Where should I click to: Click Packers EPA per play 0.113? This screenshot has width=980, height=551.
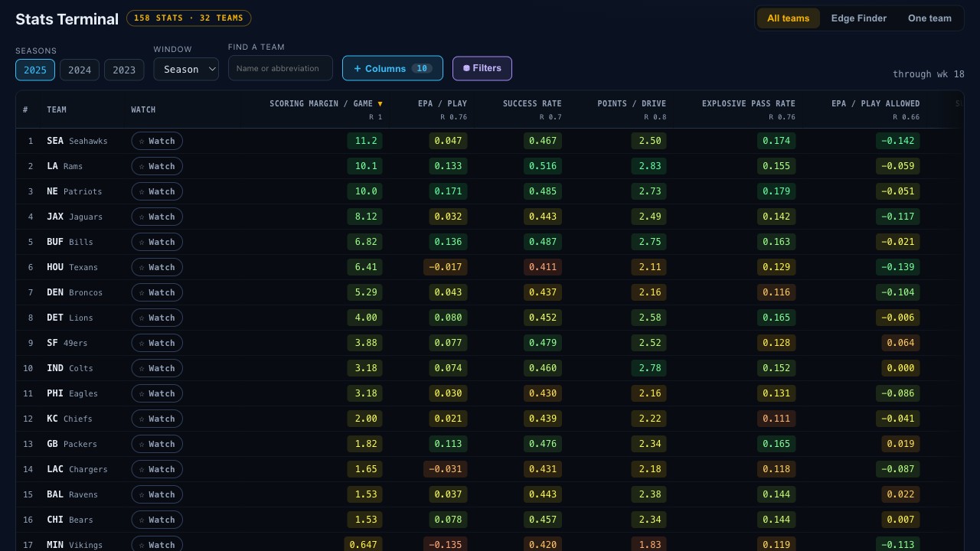pos(448,444)
